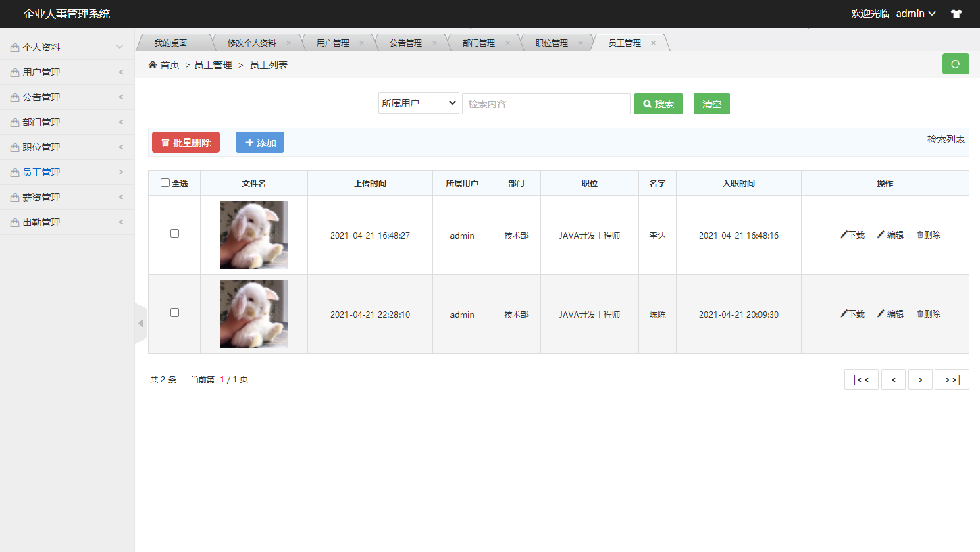Open the 所属用户 search field dropdown

coord(418,103)
